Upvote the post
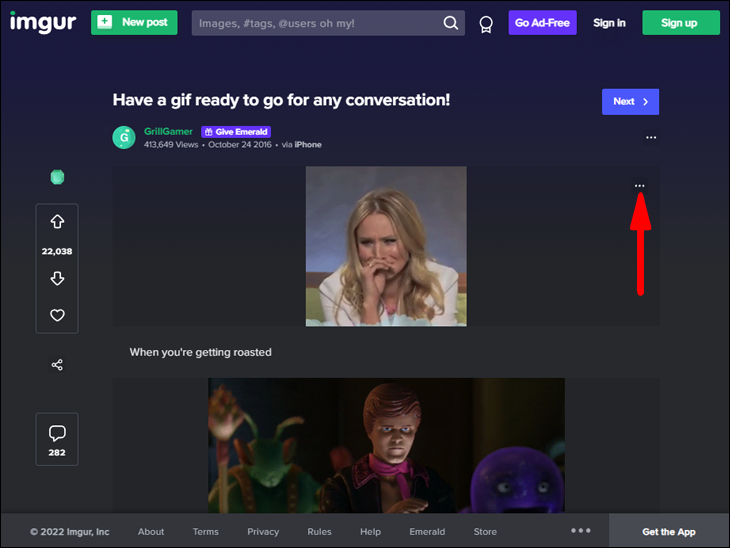Screen dimensions: 730x548 [x=57, y=222]
